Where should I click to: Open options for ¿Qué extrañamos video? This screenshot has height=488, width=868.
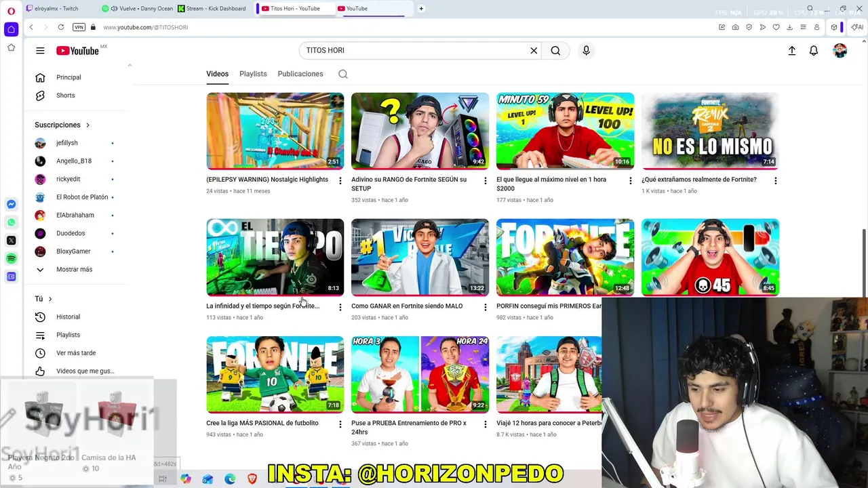pyautogui.click(x=775, y=181)
